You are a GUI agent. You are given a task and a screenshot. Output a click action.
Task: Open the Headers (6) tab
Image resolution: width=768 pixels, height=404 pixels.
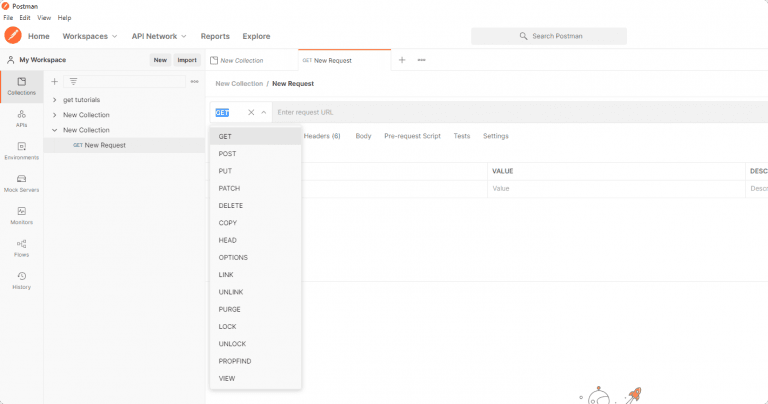tap(322, 136)
